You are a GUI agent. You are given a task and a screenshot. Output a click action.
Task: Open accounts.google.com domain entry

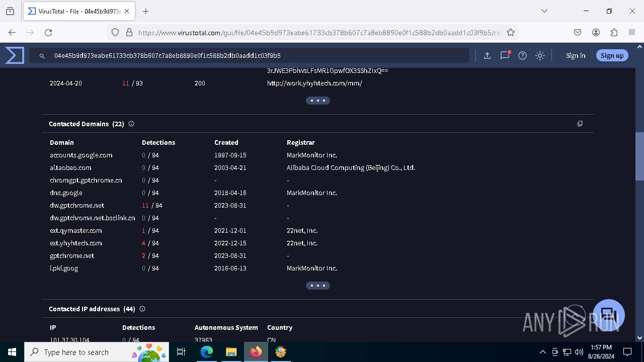81,155
